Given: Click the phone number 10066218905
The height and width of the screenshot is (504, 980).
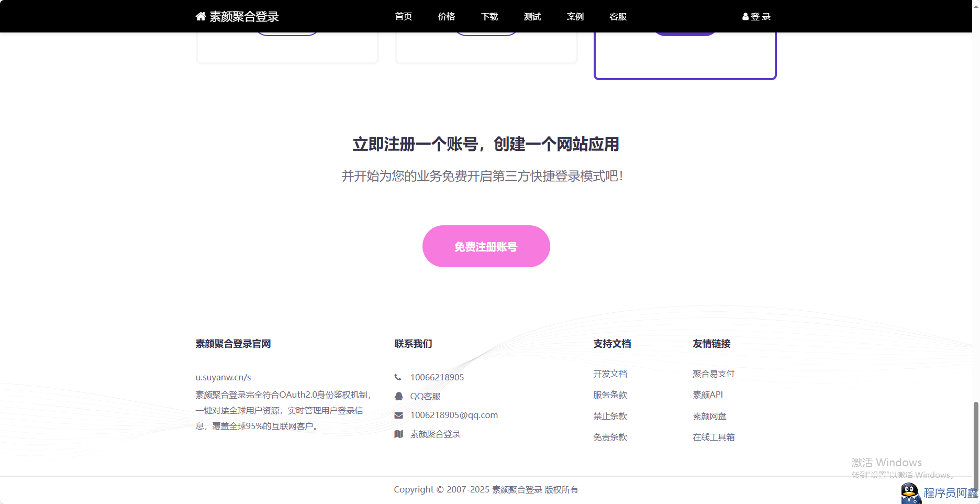Looking at the screenshot, I should point(437,377).
